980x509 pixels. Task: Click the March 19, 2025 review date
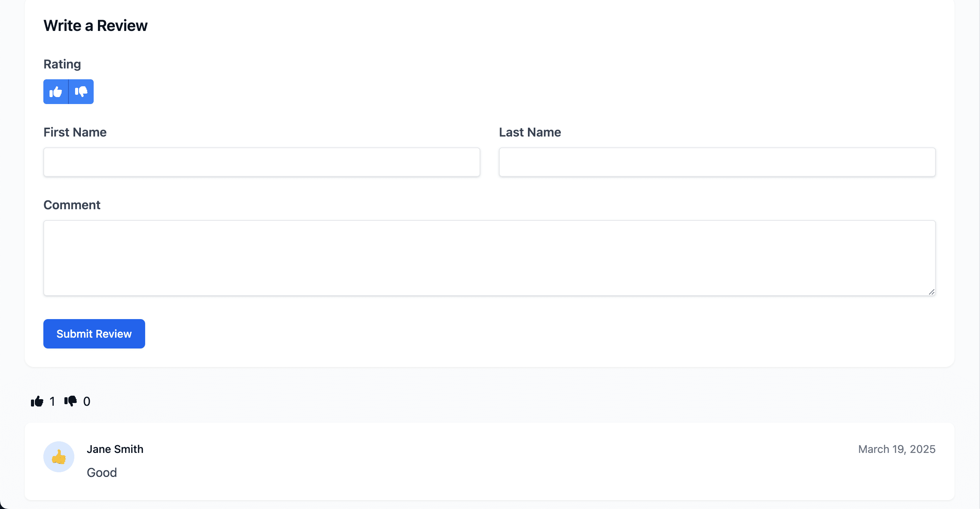[897, 449]
